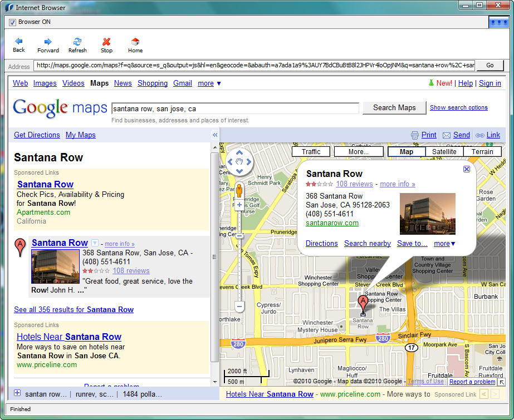The width and height of the screenshot is (514, 420).
Task: Open My Maps link
Action: (81, 135)
